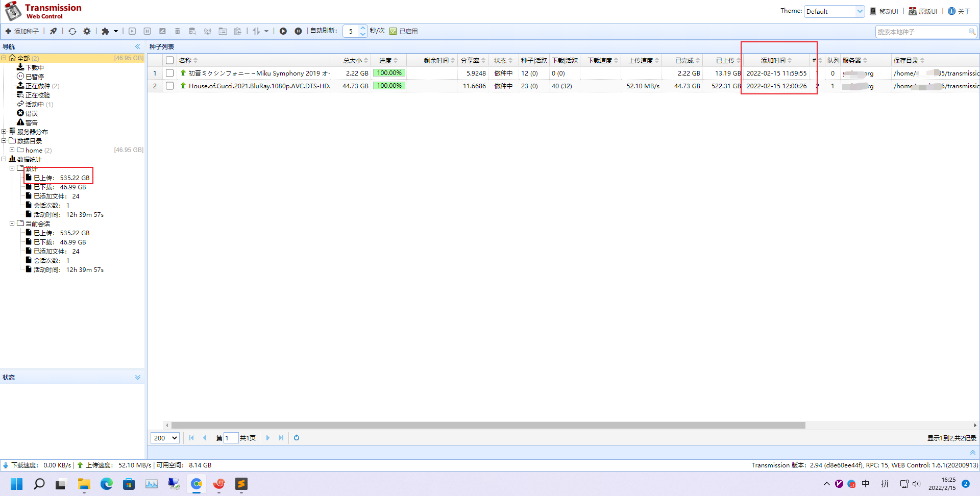Click the 添加种子 add torrent button
The height and width of the screenshot is (496, 980).
pyautogui.click(x=22, y=31)
